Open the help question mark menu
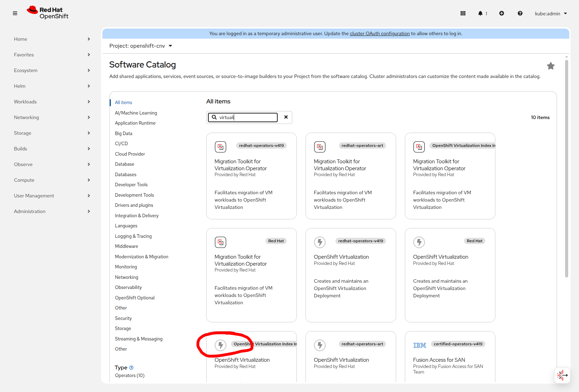The width and height of the screenshot is (579, 392). tap(520, 13)
